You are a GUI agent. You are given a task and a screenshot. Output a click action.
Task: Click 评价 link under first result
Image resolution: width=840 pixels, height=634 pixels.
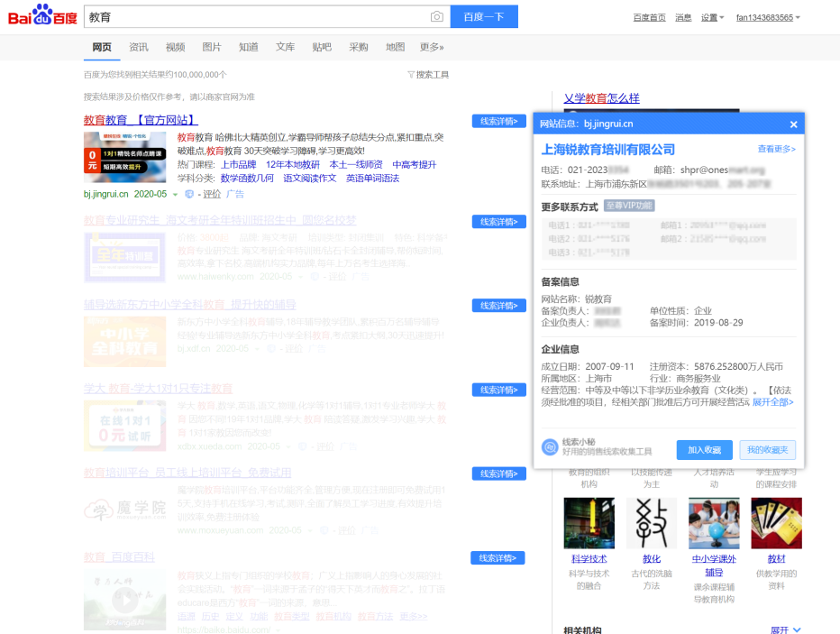tap(212, 194)
